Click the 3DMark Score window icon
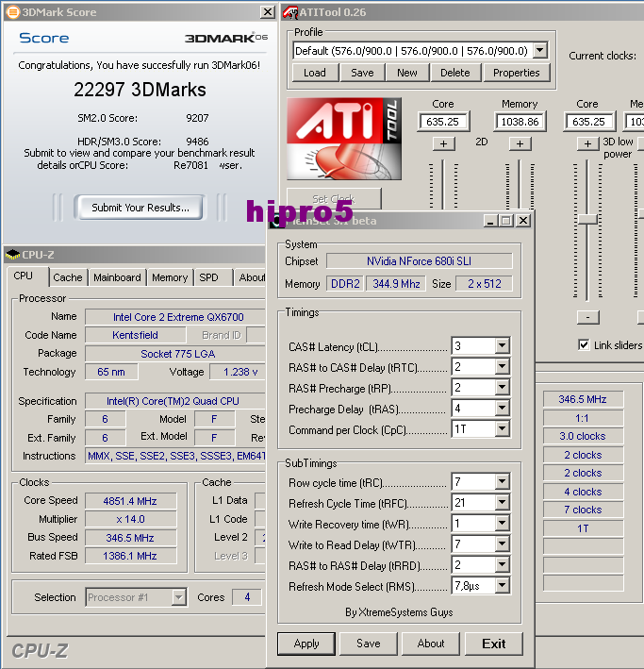 [x=12, y=12]
